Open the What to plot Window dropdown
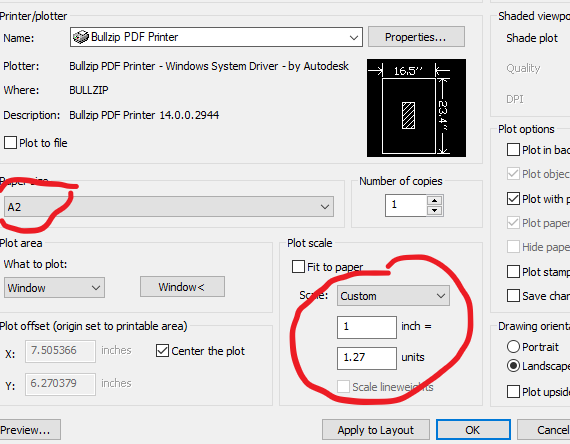The width and height of the screenshot is (570, 444). [x=55, y=288]
